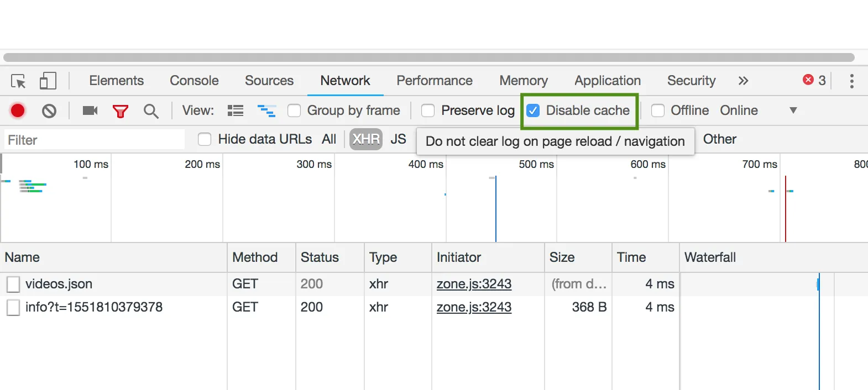Click the inspect element picker icon
The image size is (868, 390).
[18, 81]
